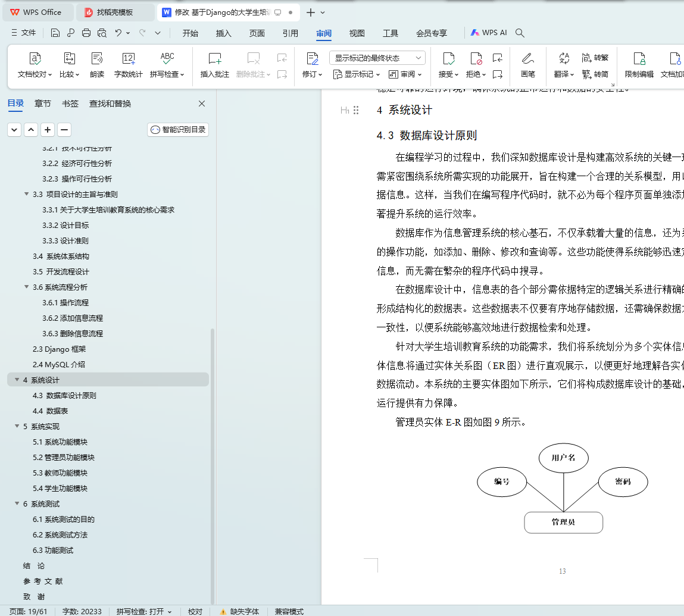Collapse the 3.3 项目设计的主旨与准则 node
Image resolution: width=684 pixels, height=616 pixels.
27,193
